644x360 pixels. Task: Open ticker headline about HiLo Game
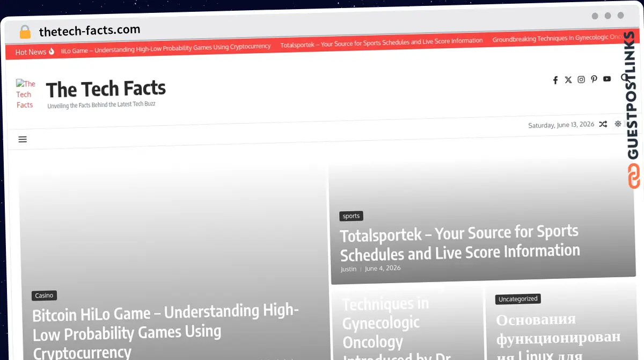[166, 48]
